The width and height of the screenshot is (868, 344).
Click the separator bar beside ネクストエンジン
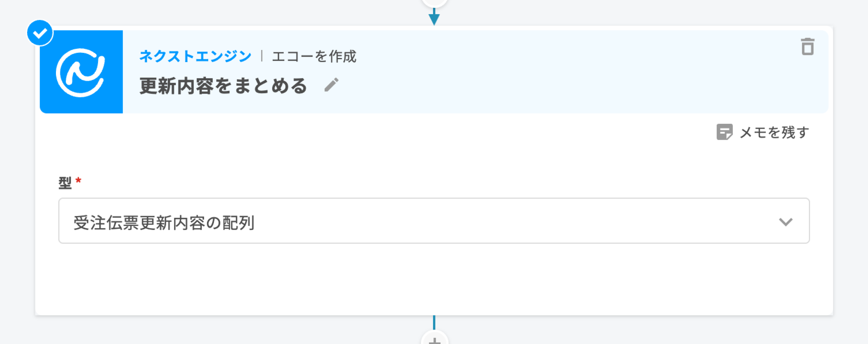[x=262, y=56]
